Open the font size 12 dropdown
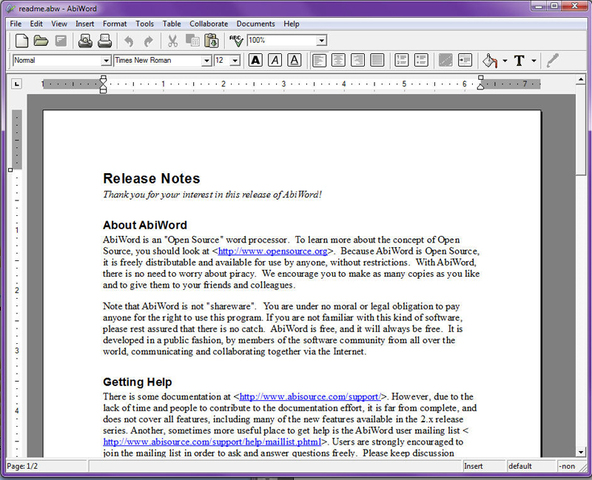This screenshot has height=480, width=592. click(235, 60)
